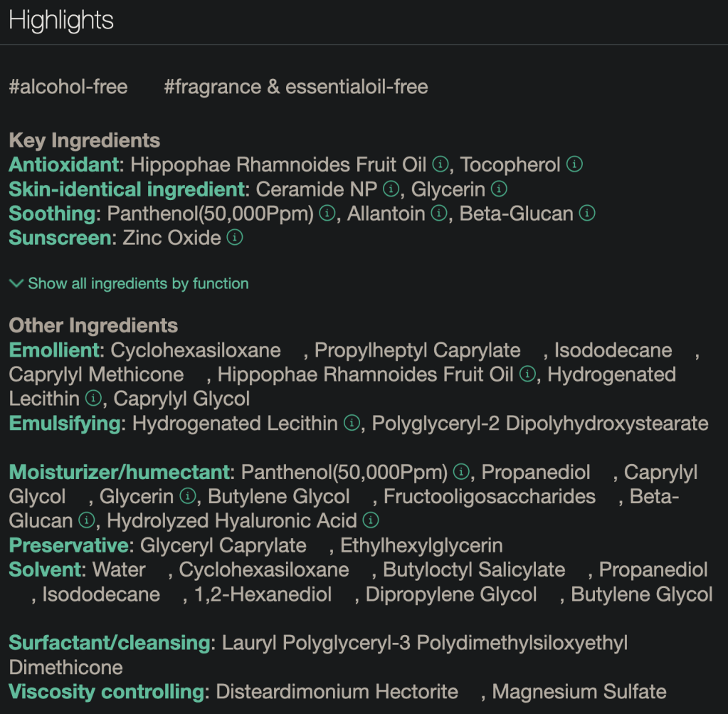Click the Fruit Oil info icon in the Antioxidant row
The width and height of the screenshot is (728, 714).
coord(441,164)
